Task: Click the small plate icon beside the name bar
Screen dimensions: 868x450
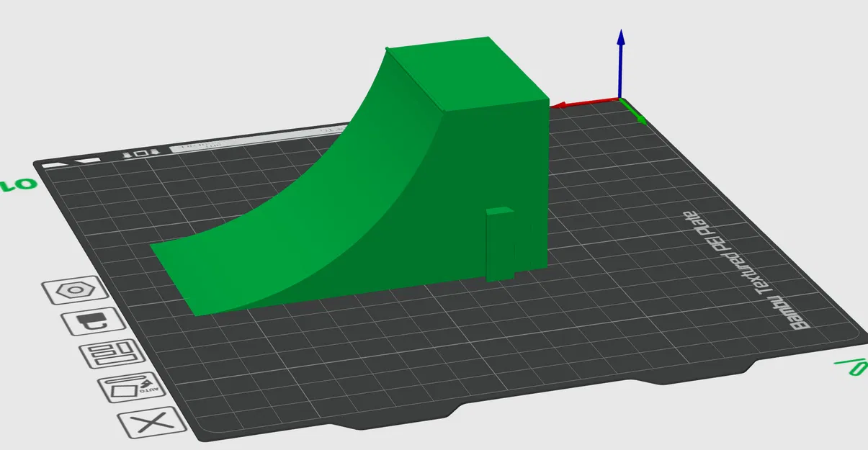Action: [141, 153]
